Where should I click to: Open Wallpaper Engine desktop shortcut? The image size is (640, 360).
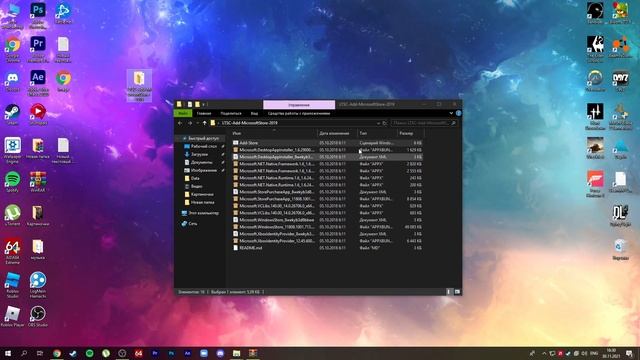(13, 151)
